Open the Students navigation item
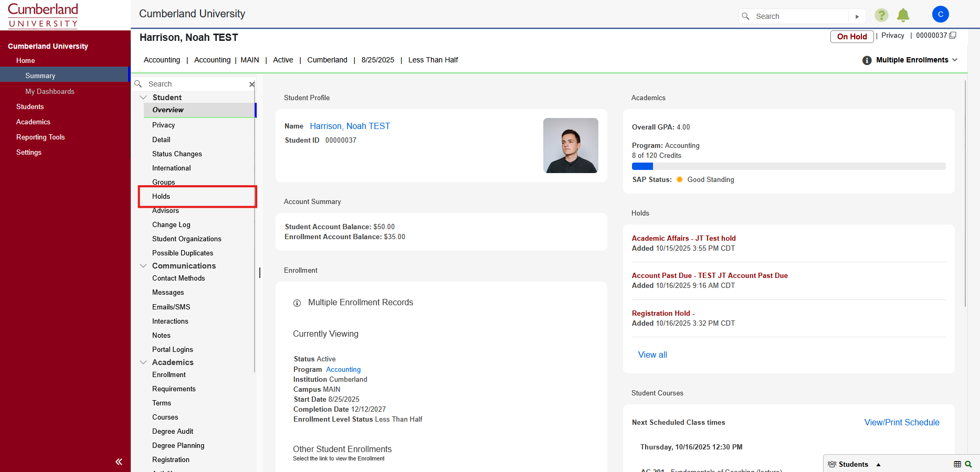Screen dimensions: 980x472 pos(30,106)
